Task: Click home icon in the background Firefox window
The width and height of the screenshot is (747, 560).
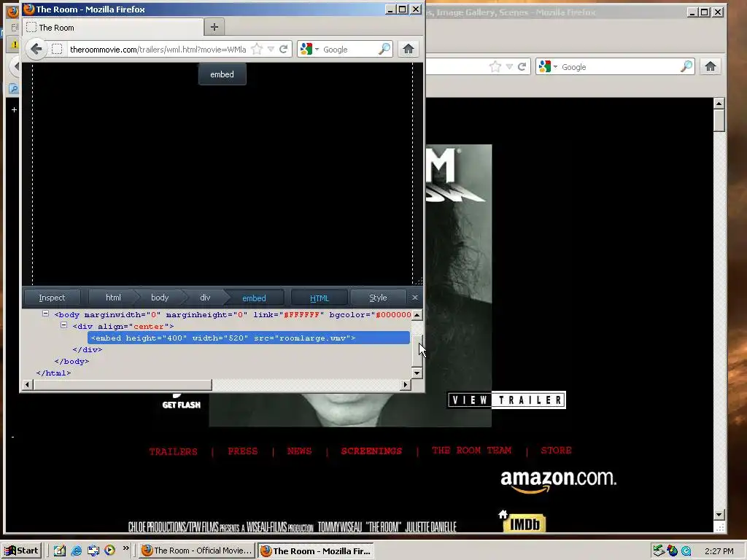Action: tap(711, 66)
